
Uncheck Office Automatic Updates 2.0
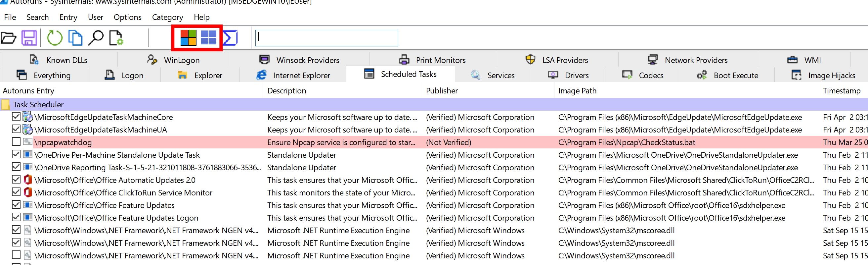click(16, 179)
